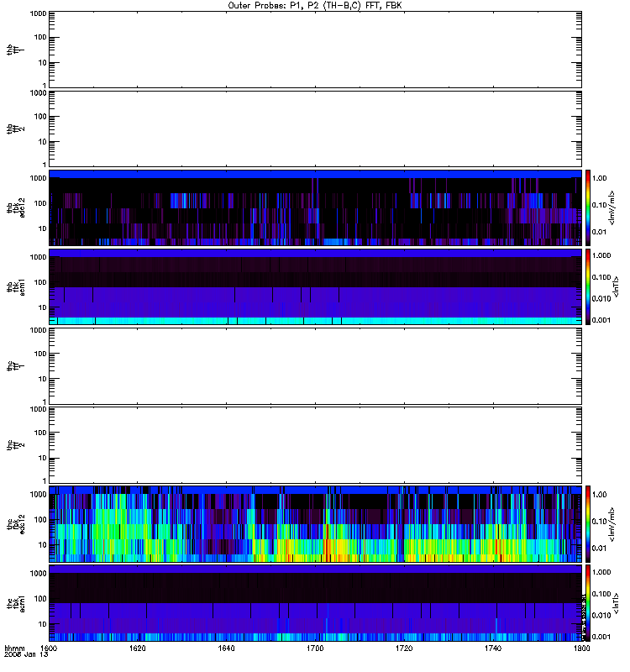Click the '<|mV/m|>' unit label beside thc edc12
The width and height of the screenshot is (630, 672).
tap(612, 524)
